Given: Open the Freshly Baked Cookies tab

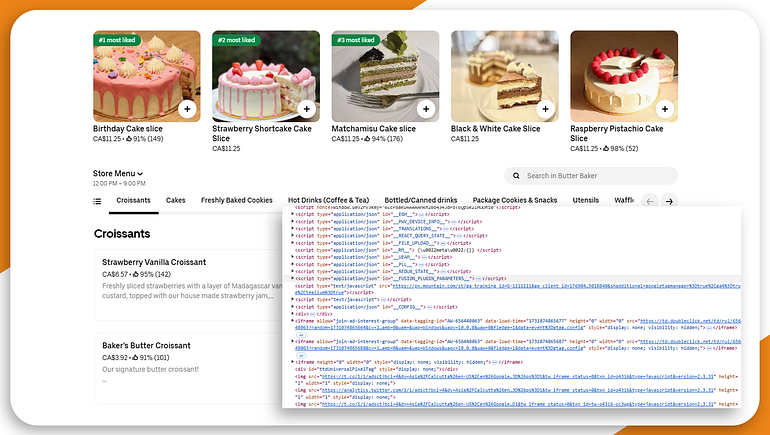Looking at the screenshot, I should coord(237,200).
